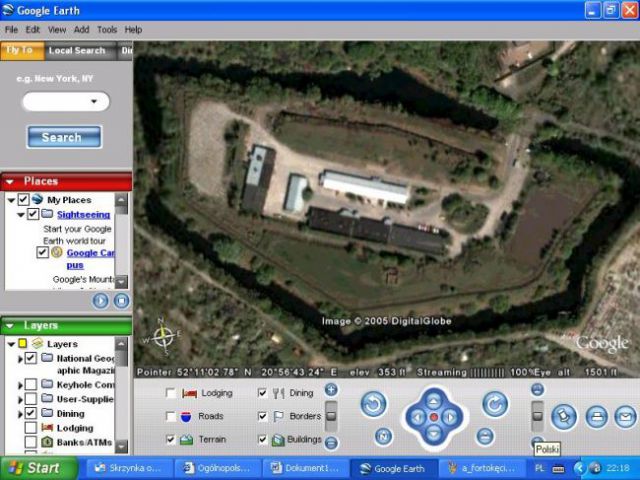Open the Fly To search dropdown
The image size is (640, 480).
point(94,101)
